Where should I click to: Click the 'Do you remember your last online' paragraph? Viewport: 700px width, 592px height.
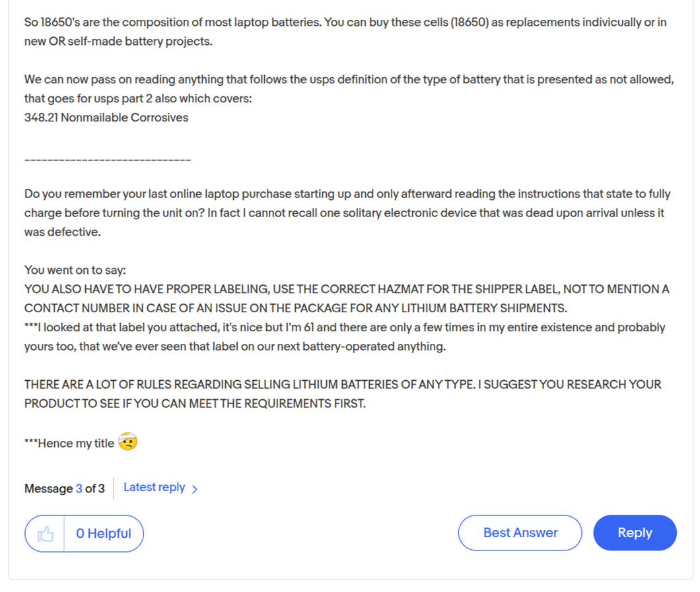tap(347, 213)
